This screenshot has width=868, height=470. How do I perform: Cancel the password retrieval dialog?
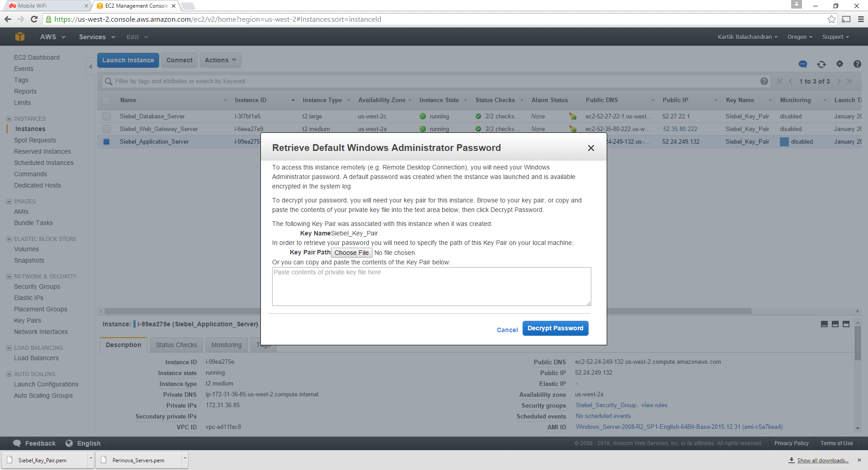[507, 330]
